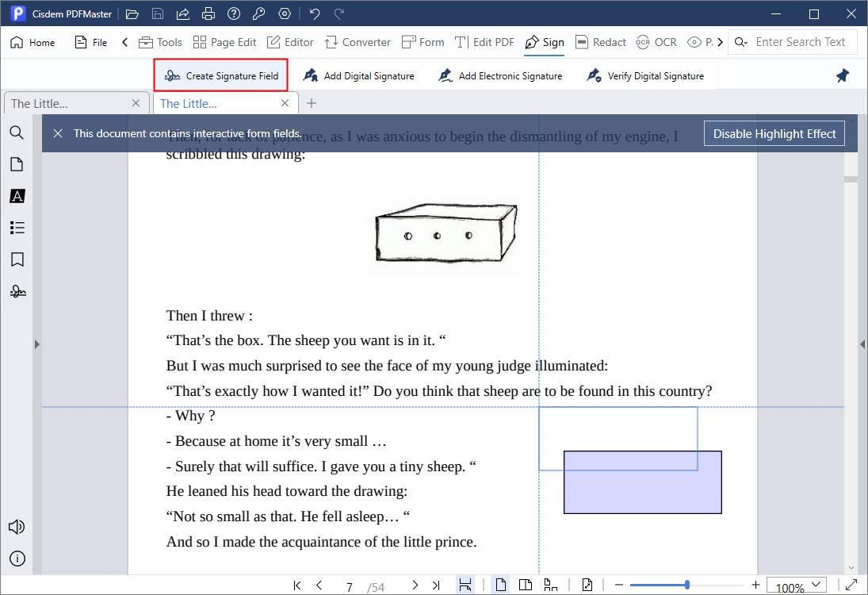Click the key license icon
This screenshot has height=595, width=868.
coord(258,13)
